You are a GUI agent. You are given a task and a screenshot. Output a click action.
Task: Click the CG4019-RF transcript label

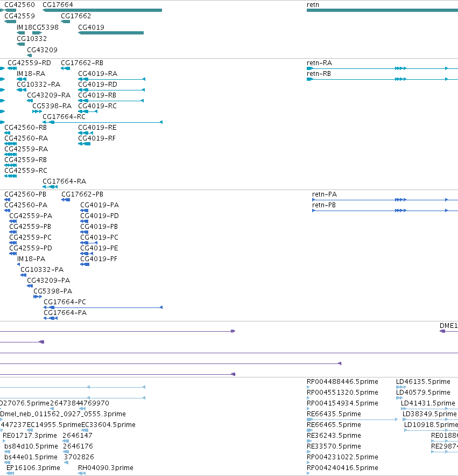pyautogui.click(x=97, y=138)
